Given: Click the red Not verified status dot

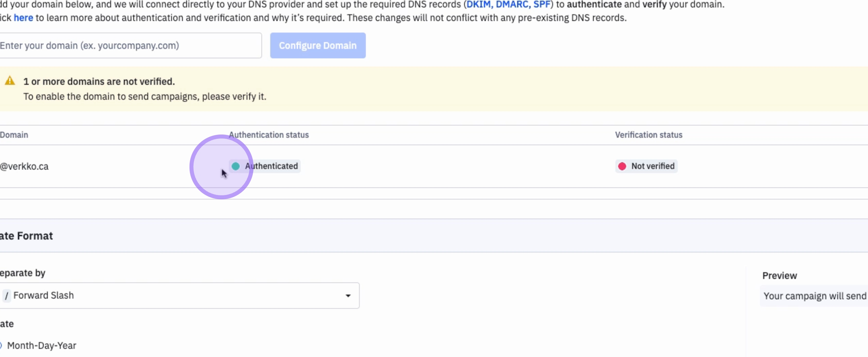Looking at the screenshot, I should point(622,166).
